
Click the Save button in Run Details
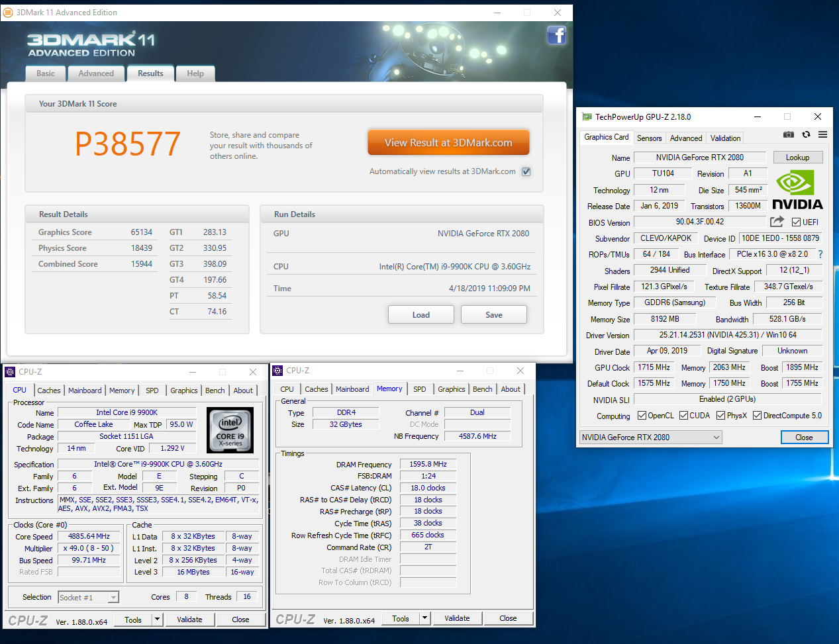point(494,314)
